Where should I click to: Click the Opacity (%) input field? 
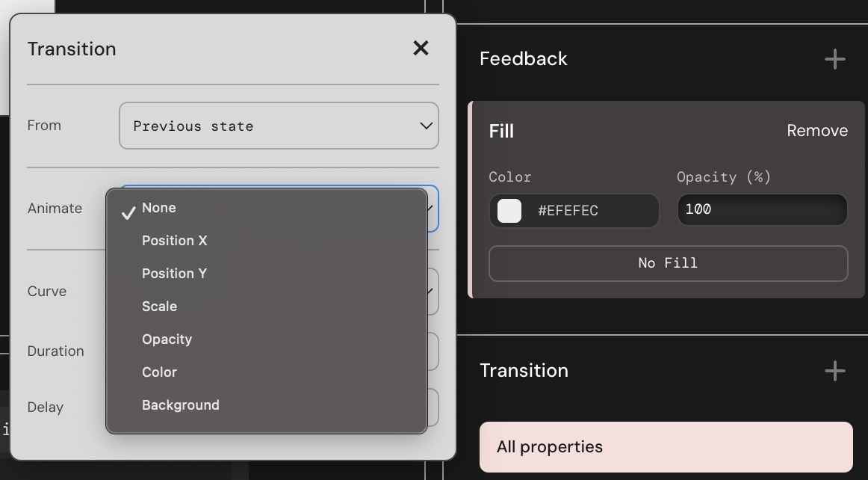point(762,210)
